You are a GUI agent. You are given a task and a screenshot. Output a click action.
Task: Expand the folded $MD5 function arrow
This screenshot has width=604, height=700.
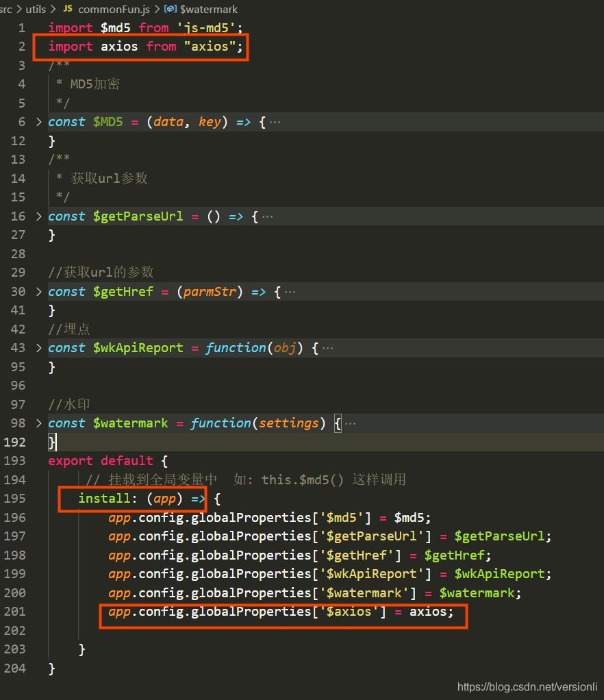click(39, 122)
